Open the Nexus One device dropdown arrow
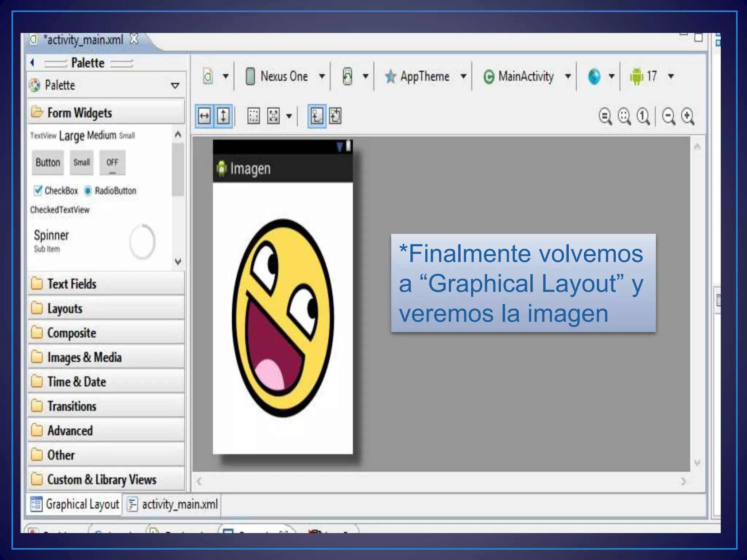This screenshot has width=747, height=560. click(322, 76)
